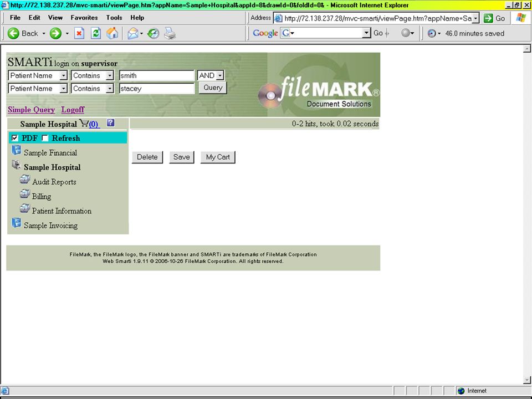Check the Refresh checkbox
Screen dimensions: 532x399
(x=45, y=138)
